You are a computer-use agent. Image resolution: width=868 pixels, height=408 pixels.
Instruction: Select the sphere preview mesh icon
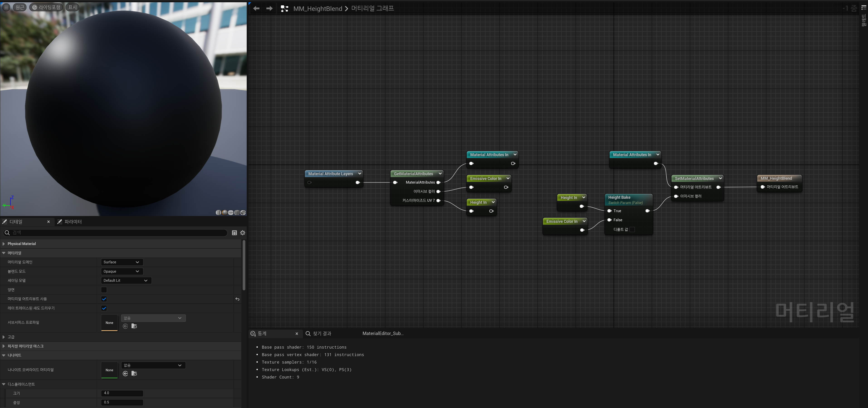(x=225, y=213)
